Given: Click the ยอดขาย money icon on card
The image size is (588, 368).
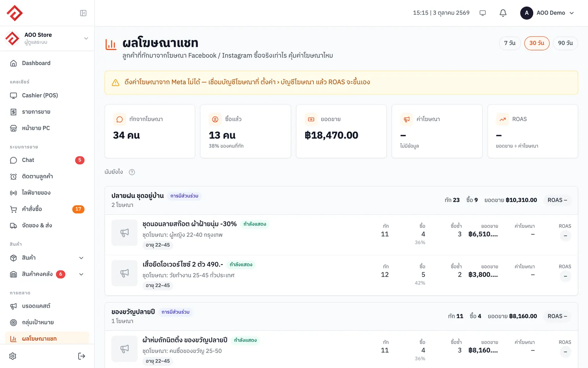Looking at the screenshot, I should (x=311, y=119).
